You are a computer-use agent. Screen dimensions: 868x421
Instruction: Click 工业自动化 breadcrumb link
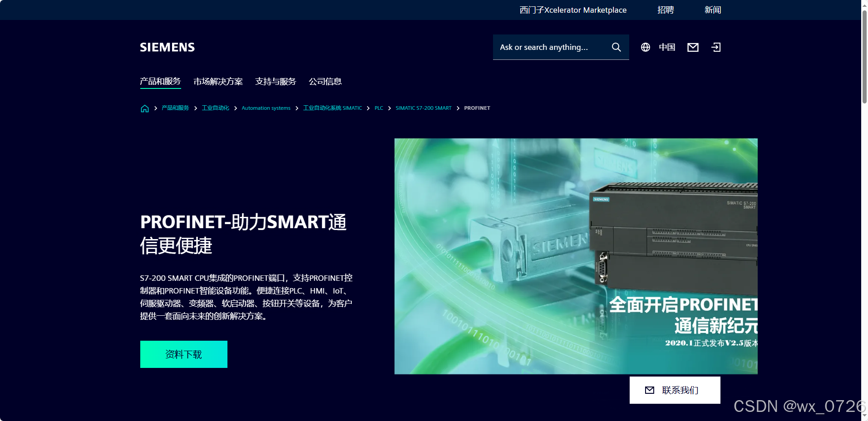click(x=215, y=108)
